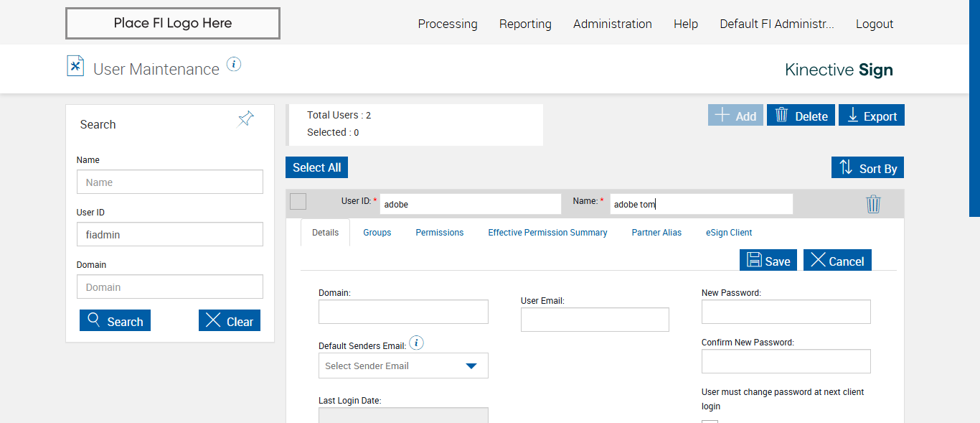Tick the checkbox beside adobe User ID
Viewport: 980px width, 423px height.
298,202
